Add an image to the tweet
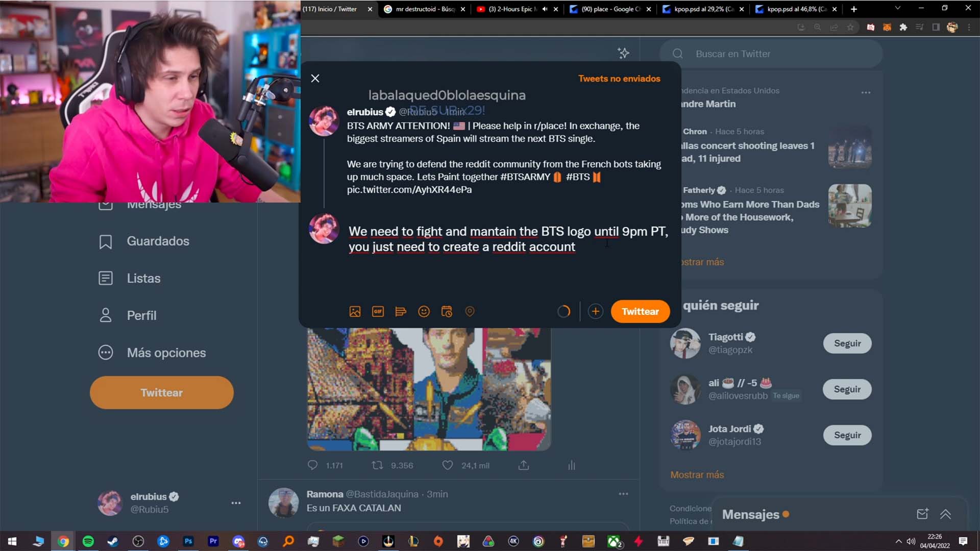980x551 pixels. point(355,311)
